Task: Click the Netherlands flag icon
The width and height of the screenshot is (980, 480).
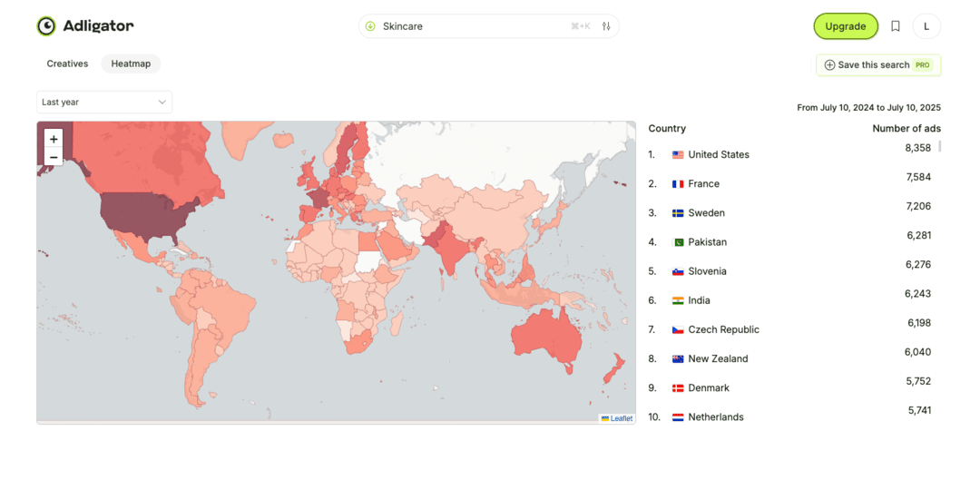Action: (678, 416)
